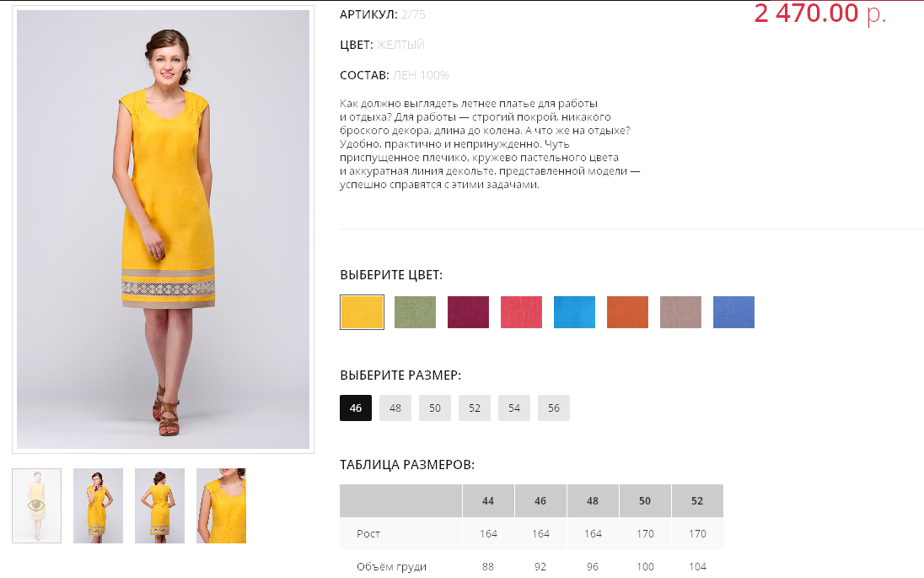Click the article number 2/75
The image size is (924, 578).
(413, 14)
